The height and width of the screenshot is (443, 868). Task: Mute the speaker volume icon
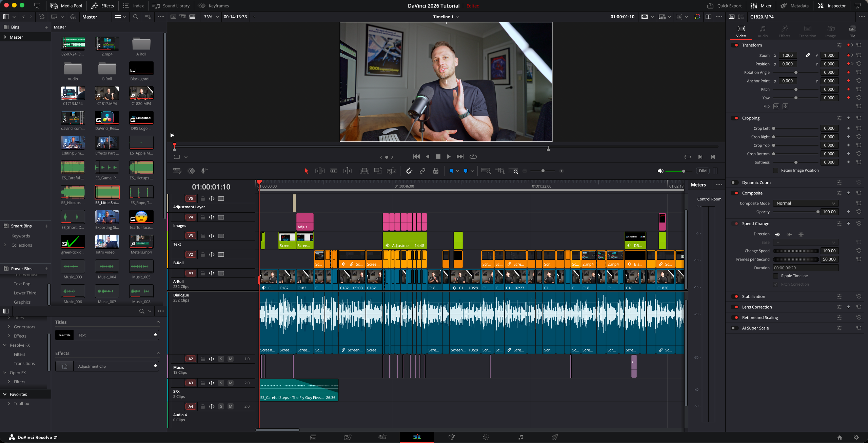click(x=660, y=171)
